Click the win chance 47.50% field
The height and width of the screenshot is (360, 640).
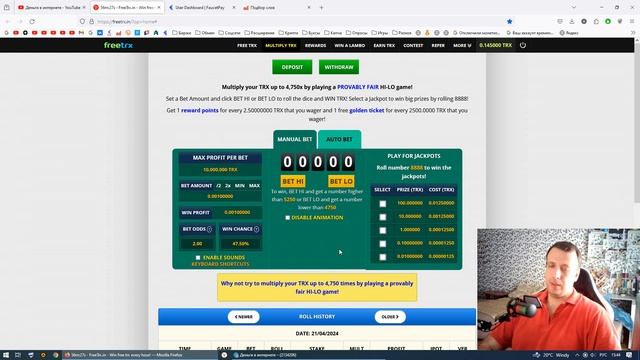(x=241, y=244)
